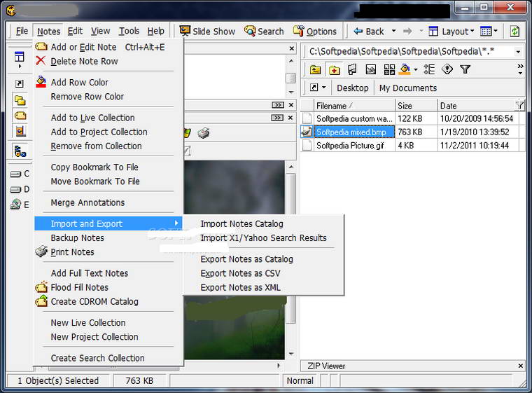Sort by the Filename column header
The height and width of the screenshot is (393, 532).
(354, 106)
